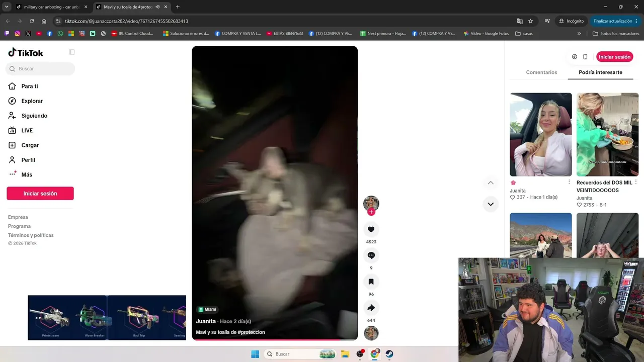Open the Microsoft bookmark icon
The image size is (644, 362).
click(71, 34)
